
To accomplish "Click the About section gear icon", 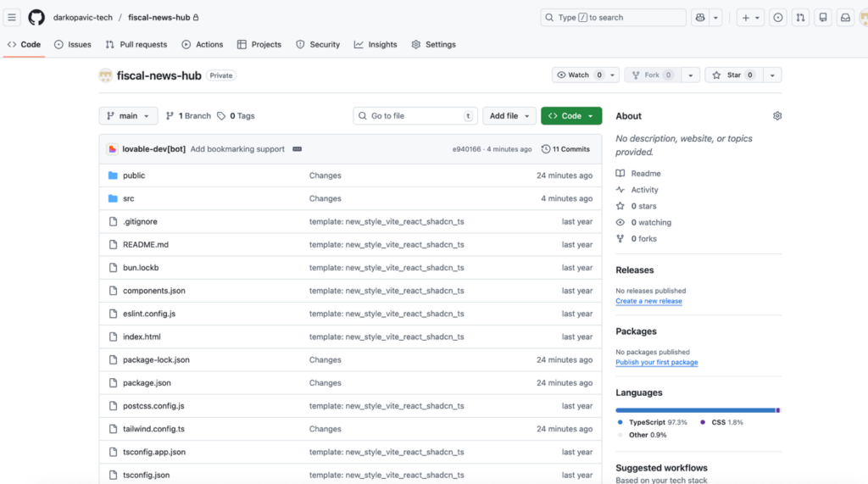I will pos(777,116).
